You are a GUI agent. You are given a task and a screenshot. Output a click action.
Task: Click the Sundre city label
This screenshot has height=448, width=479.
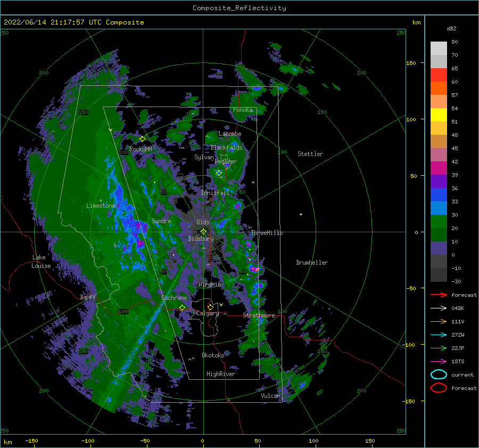[x=161, y=221]
